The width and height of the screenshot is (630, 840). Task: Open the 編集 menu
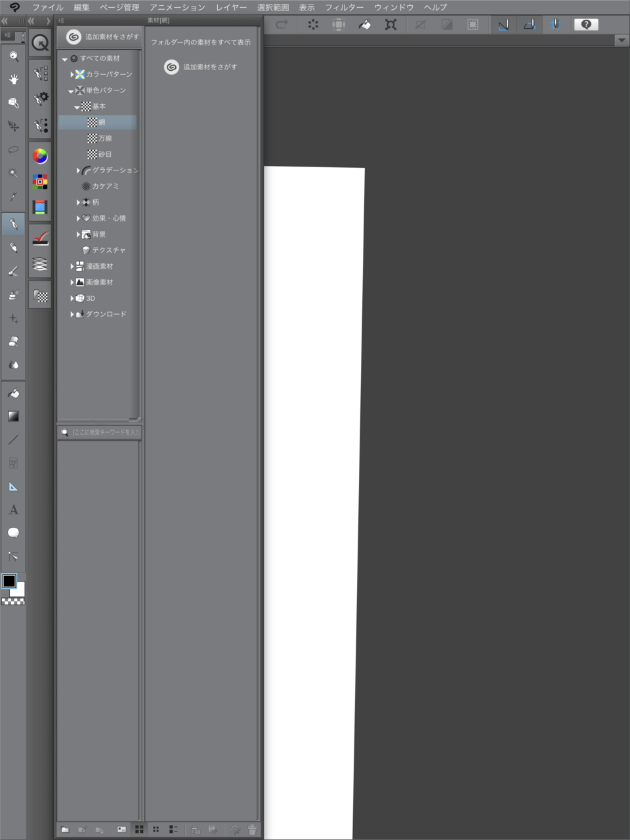[x=82, y=7]
